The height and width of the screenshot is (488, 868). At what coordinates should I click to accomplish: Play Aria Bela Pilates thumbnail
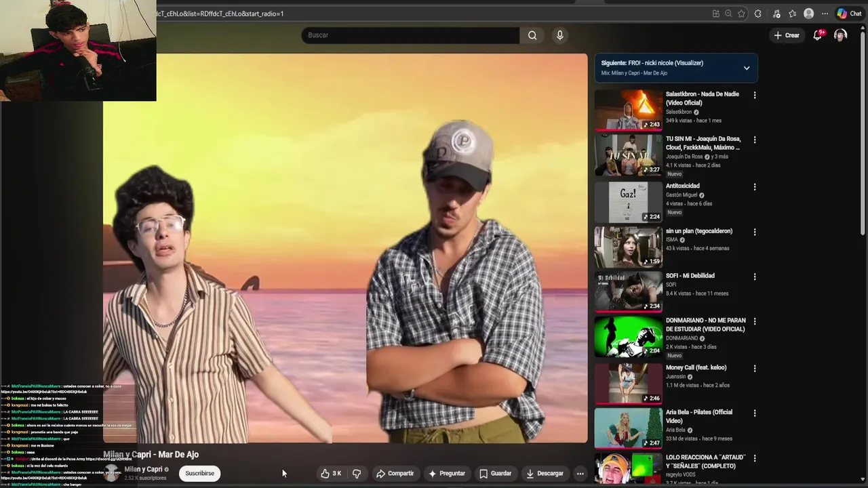click(629, 428)
